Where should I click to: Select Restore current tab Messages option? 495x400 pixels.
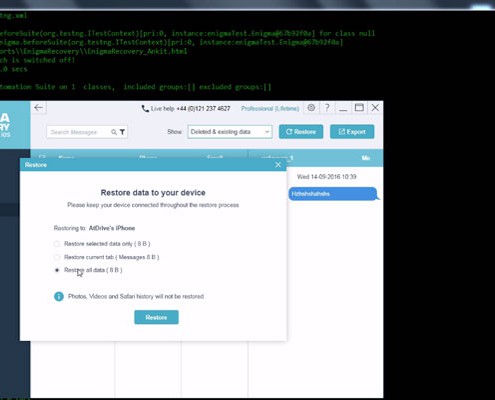[x=57, y=257]
